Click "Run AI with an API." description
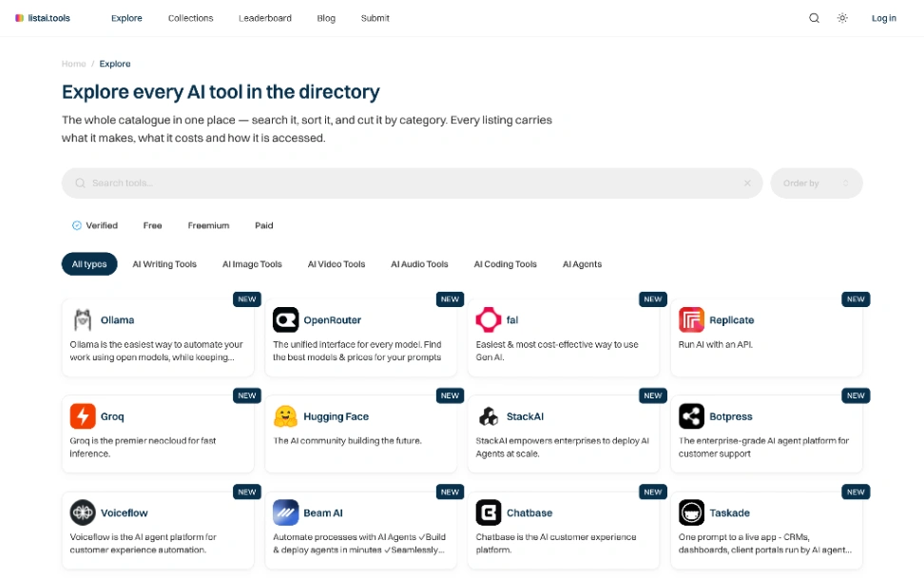Screen dimensions: 924x578 pos(716,345)
